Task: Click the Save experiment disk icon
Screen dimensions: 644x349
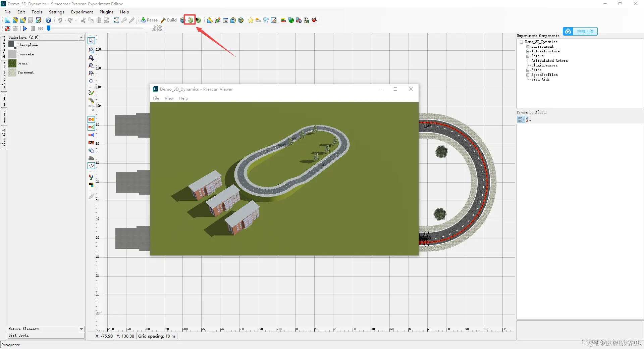Action: coord(31,20)
